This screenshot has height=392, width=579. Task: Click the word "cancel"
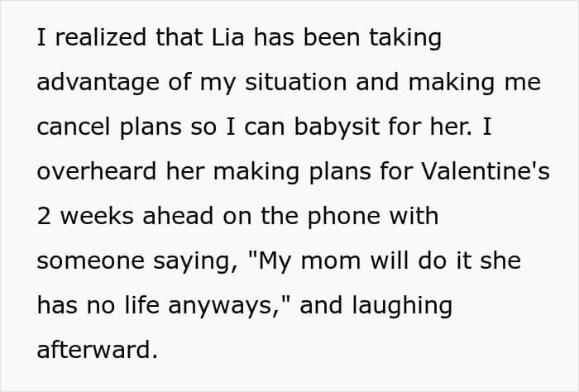pyautogui.click(x=74, y=127)
